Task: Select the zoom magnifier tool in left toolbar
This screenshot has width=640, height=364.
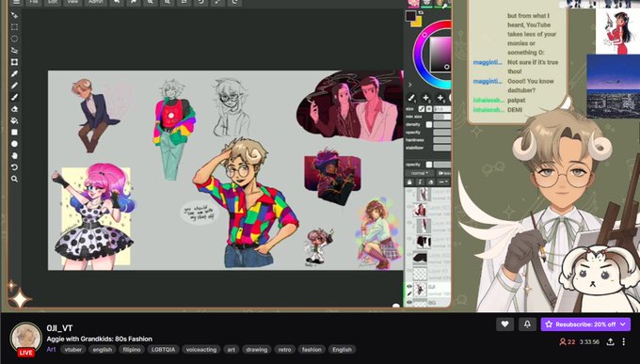Action: [x=14, y=179]
